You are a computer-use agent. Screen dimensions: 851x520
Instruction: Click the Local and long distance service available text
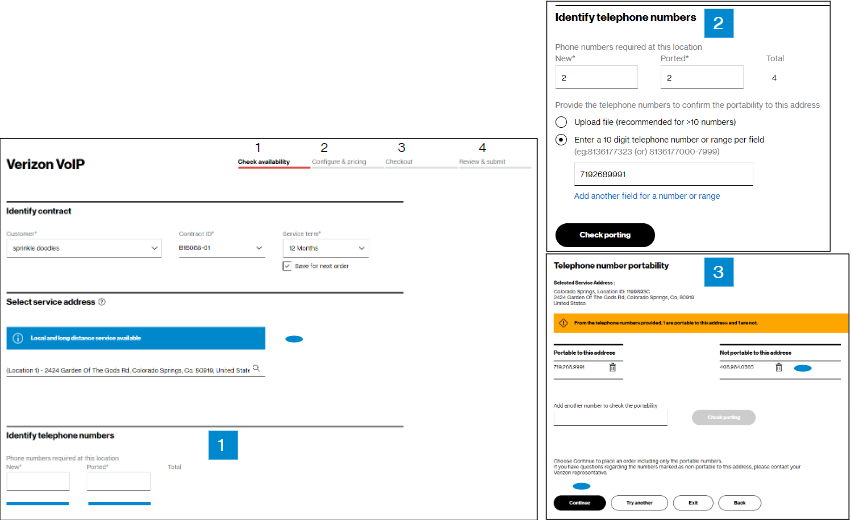pyautogui.click(x=86, y=338)
